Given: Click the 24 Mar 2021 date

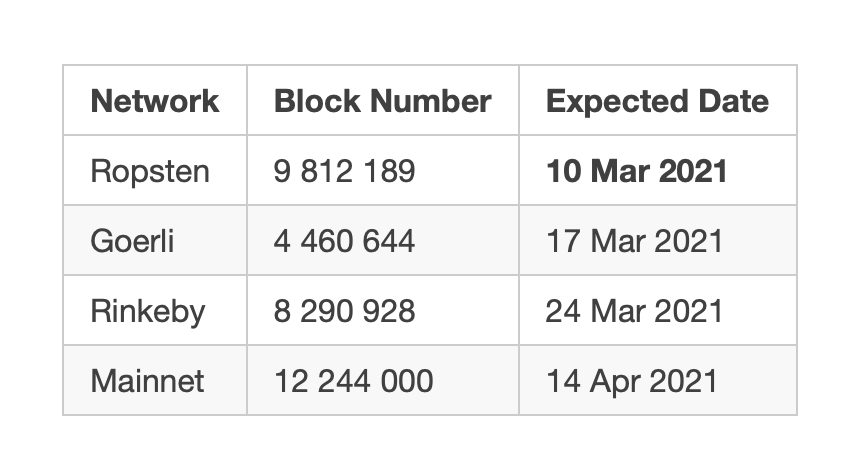Looking at the screenshot, I should pyautogui.click(x=634, y=311).
